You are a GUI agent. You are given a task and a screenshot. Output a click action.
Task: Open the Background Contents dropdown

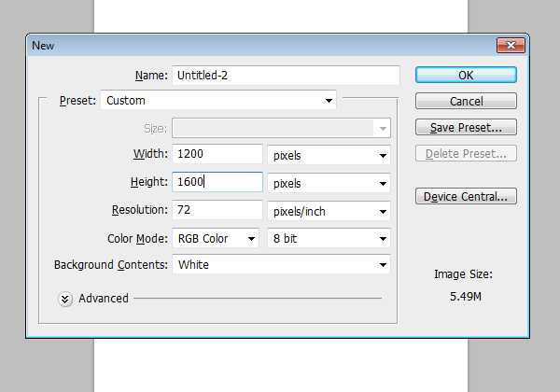(x=280, y=265)
